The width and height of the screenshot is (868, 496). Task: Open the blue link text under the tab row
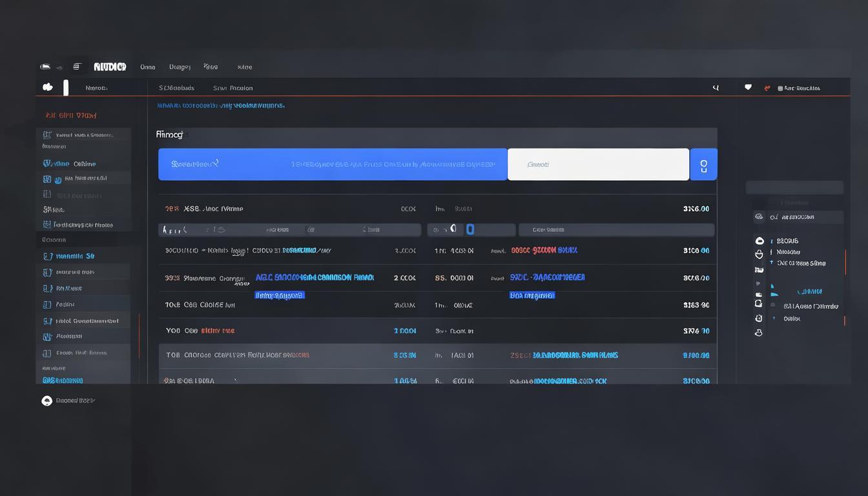click(x=220, y=105)
